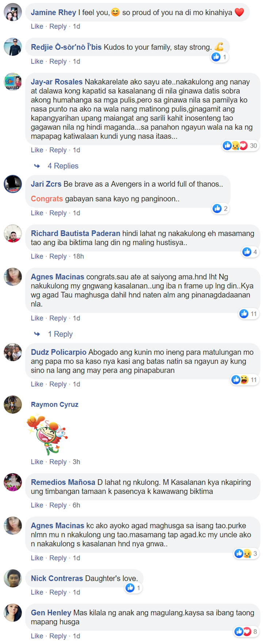Image resolution: width=274 pixels, height=644 pixels.
Task: Click the 18h timestamp on Richard's comment
Action: (x=78, y=256)
